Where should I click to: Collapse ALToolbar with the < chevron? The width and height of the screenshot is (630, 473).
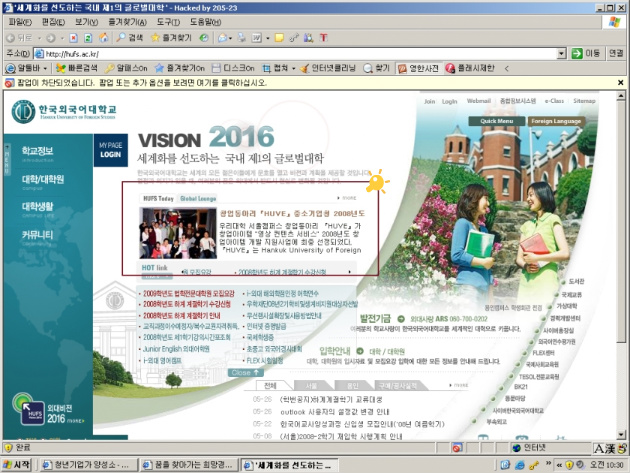(x=507, y=69)
